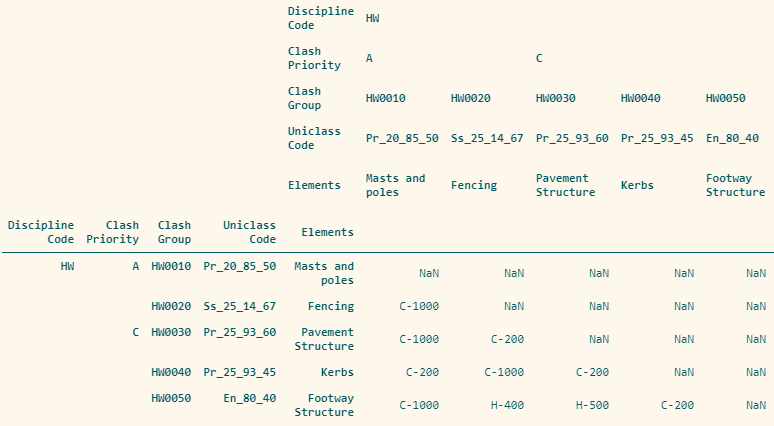Screen dimensions: 774x426
Task: Select the Clash Group index header
Action: tap(174, 232)
